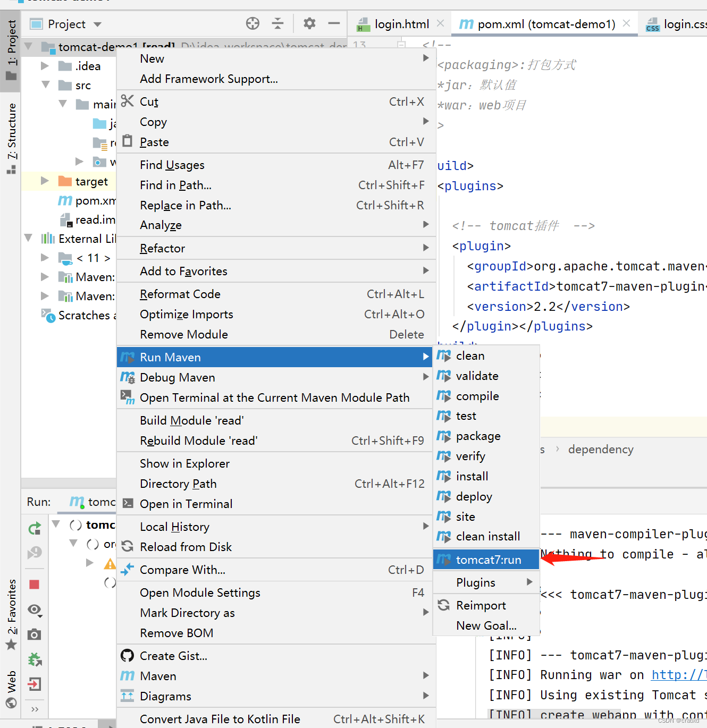707x728 pixels.
Task: Click the camera dump threads icon
Action: coord(35,634)
